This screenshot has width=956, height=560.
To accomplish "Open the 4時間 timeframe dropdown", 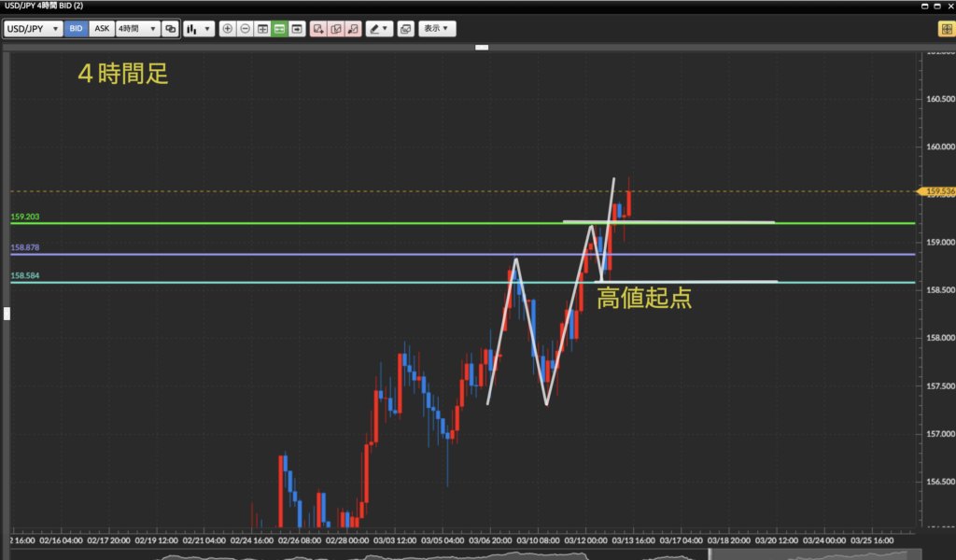I will point(136,29).
